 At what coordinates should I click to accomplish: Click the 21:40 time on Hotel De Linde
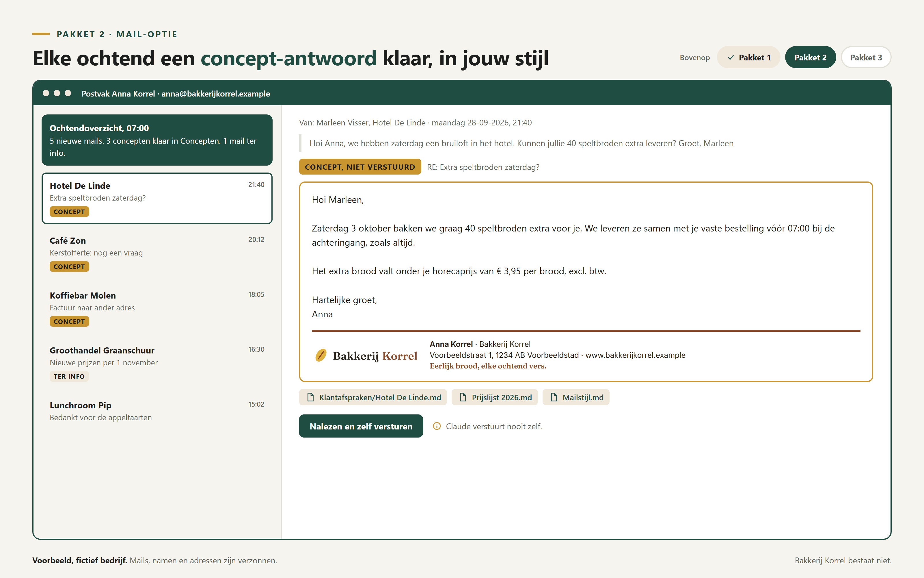[256, 185]
